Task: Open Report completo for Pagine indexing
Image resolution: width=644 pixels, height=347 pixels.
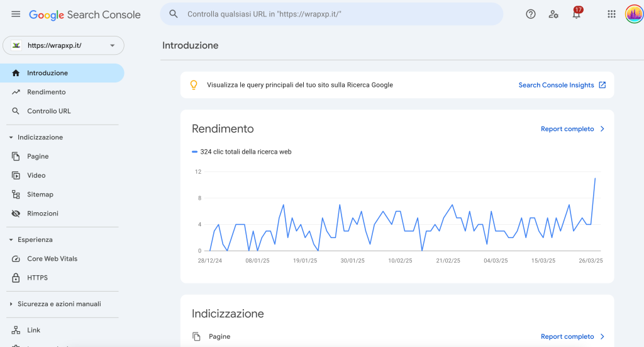Action: pyautogui.click(x=572, y=337)
